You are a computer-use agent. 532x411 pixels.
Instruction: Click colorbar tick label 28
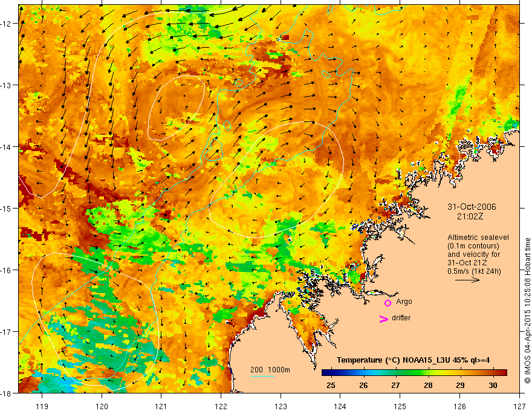[x=428, y=385]
